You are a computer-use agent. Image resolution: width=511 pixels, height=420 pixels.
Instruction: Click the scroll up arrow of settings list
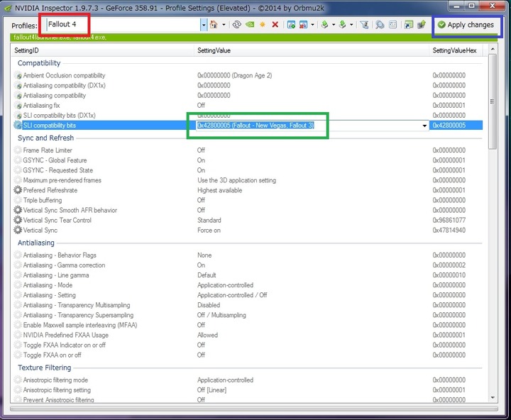493,49
